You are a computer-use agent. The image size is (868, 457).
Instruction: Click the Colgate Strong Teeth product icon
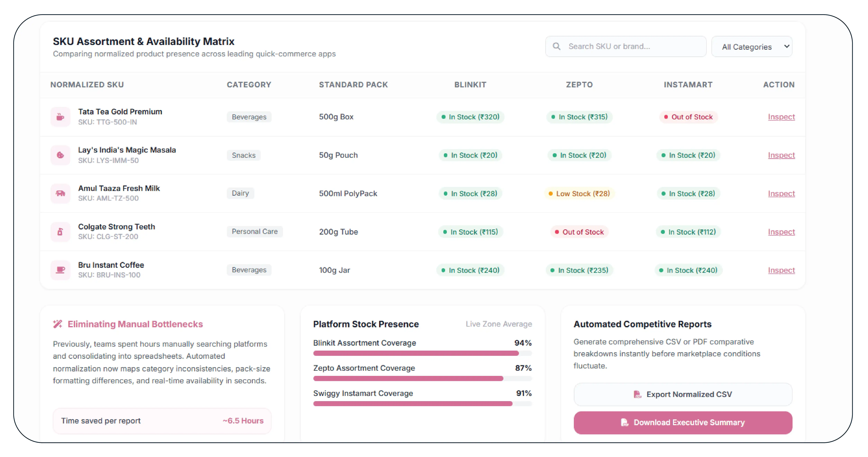60,232
